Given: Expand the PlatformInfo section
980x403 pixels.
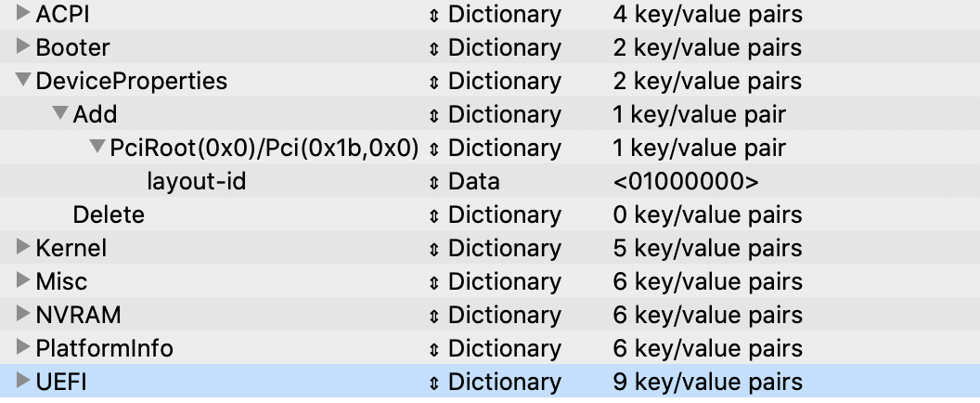Looking at the screenshot, I should click(x=23, y=346).
